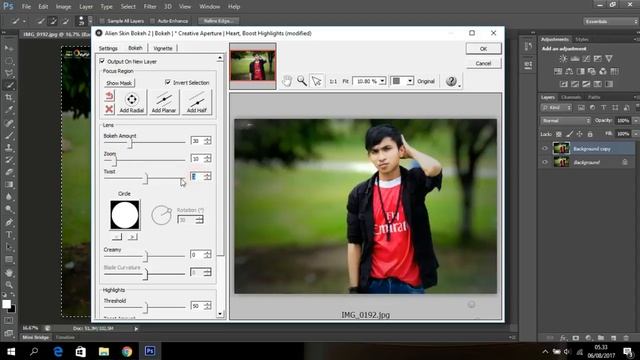
Task: Select the arrow pointer tool in Bokeh dialog
Action: click(x=316, y=81)
